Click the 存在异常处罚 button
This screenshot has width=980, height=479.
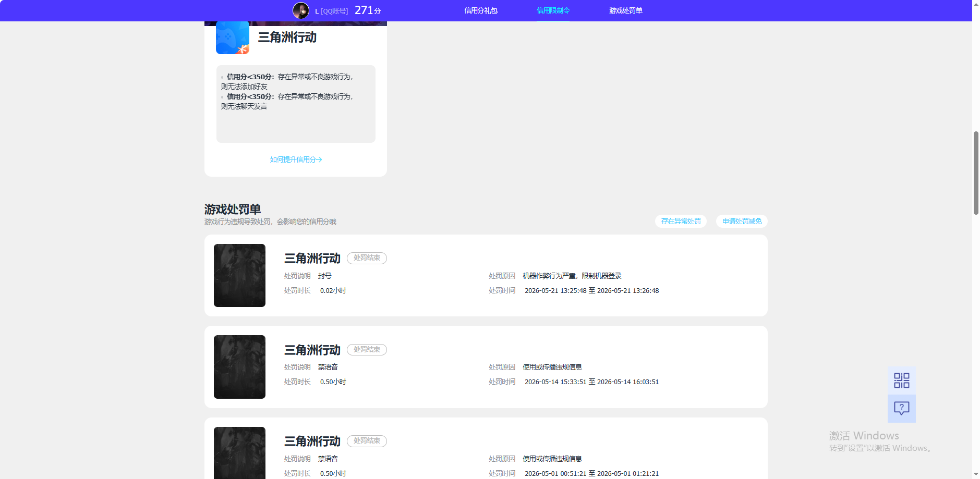tap(681, 221)
